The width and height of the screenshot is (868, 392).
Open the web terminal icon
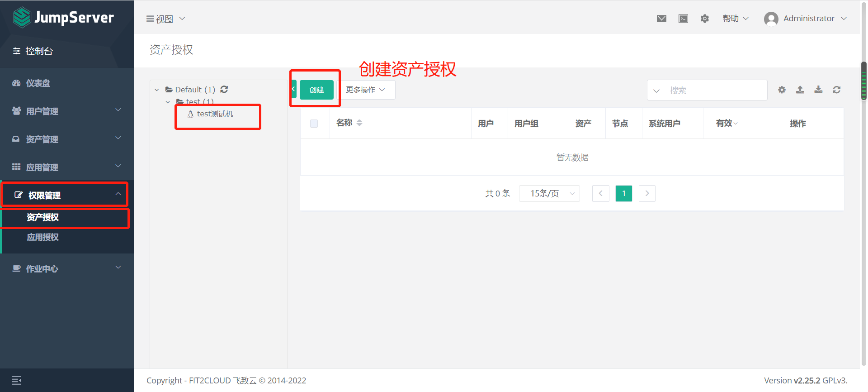pyautogui.click(x=683, y=19)
